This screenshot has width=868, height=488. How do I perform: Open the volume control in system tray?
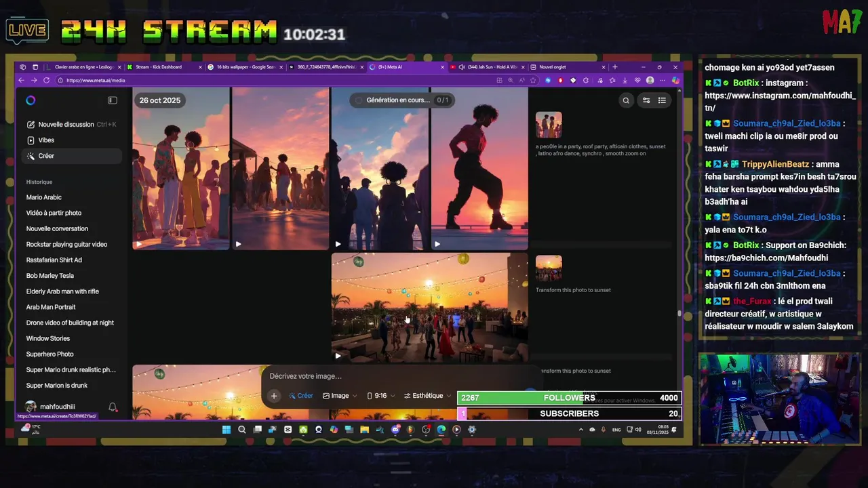(638, 430)
